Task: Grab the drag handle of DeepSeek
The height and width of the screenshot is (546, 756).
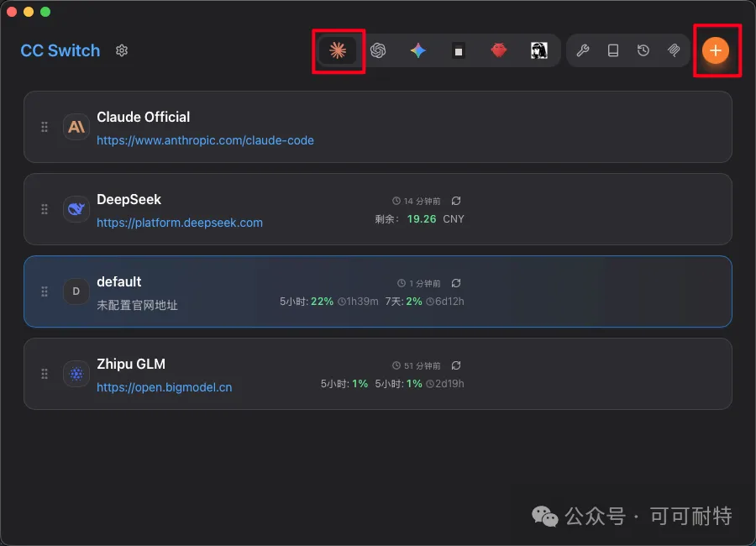Action: pos(45,209)
